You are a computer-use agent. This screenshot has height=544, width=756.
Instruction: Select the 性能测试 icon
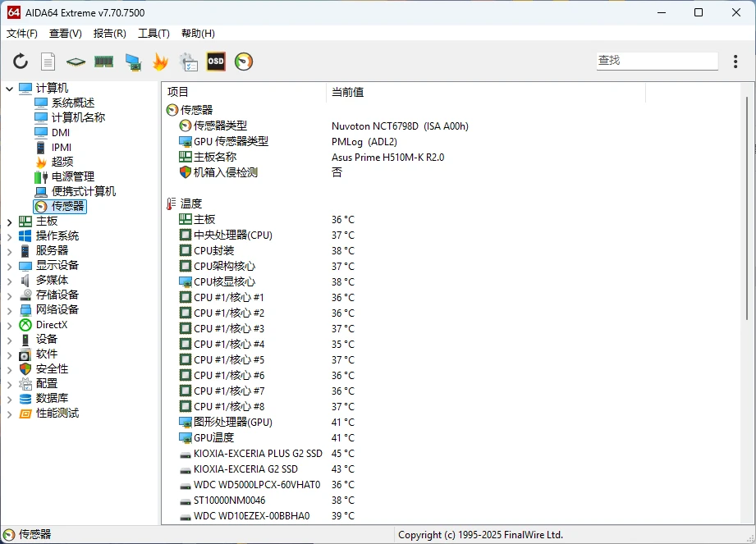point(25,414)
